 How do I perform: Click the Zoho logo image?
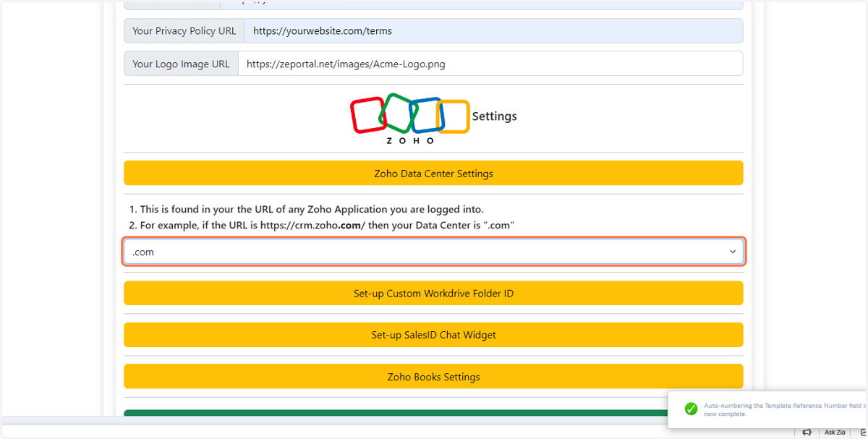410,118
